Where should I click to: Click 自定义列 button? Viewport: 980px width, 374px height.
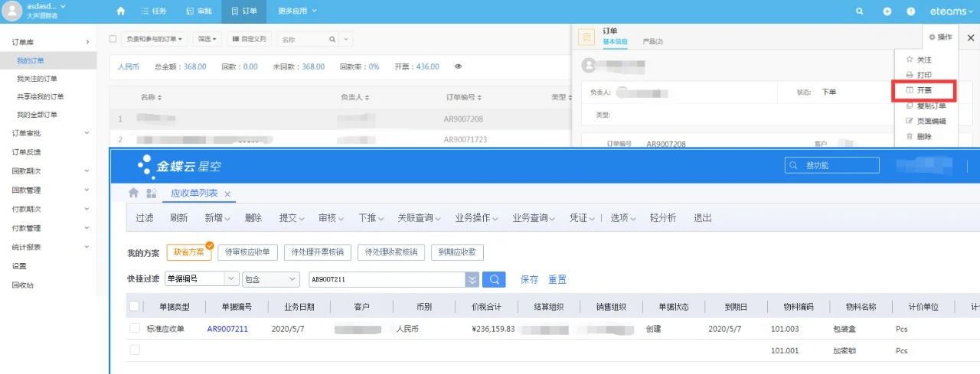(x=249, y=38)
